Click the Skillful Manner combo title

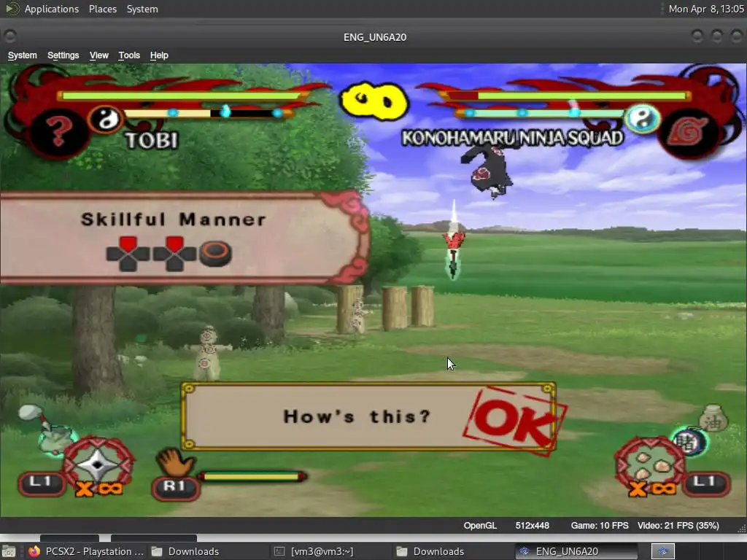pos(173,219)
